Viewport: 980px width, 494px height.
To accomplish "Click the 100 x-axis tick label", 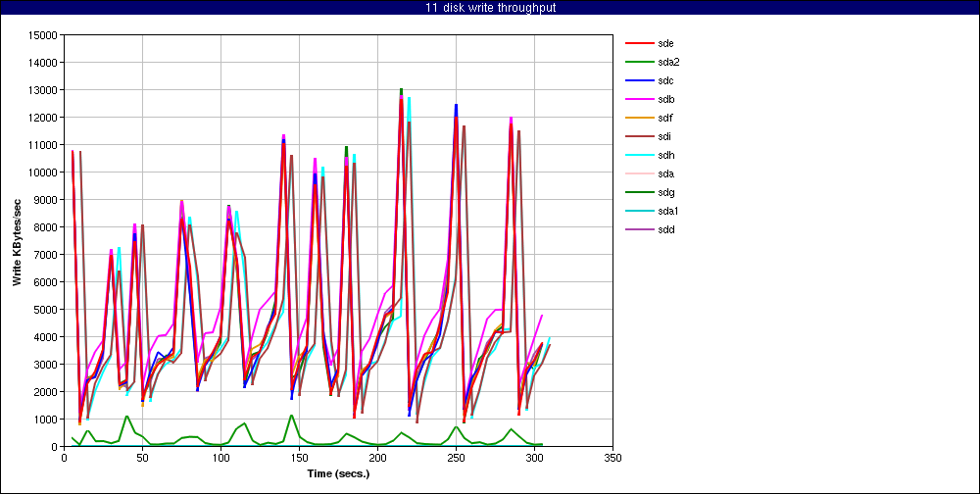I will [x=220, y=458].
